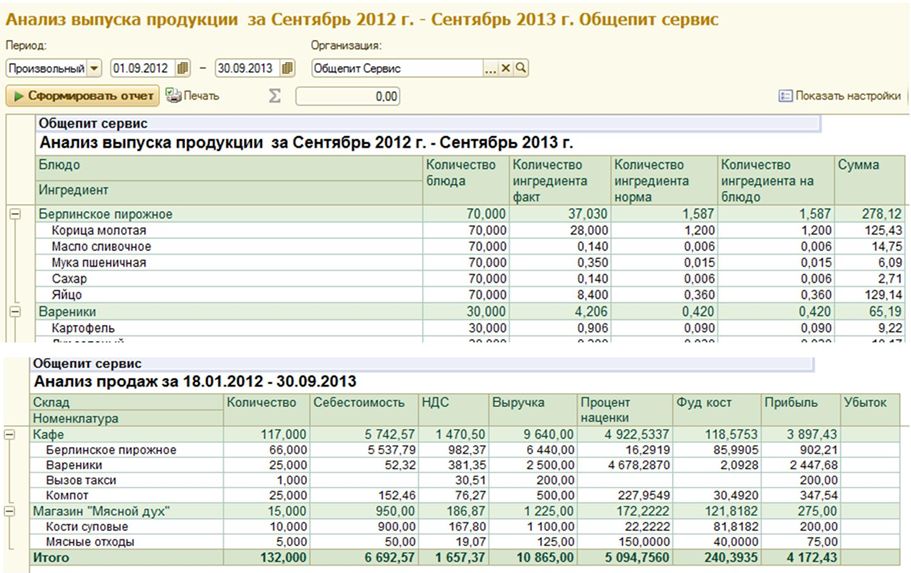Click the sum (Σ) icon
This screenshot has height=573, width=911.
coord(275,96)
